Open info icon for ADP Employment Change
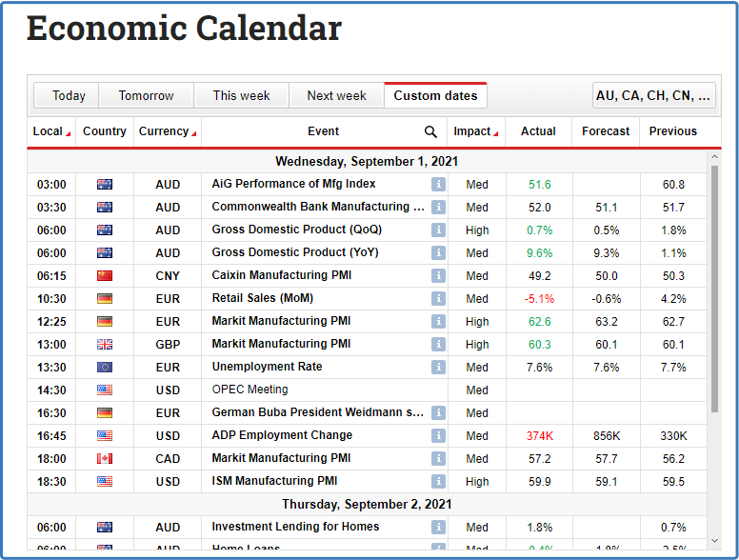 pyautogui.click(x=438, y=435)
